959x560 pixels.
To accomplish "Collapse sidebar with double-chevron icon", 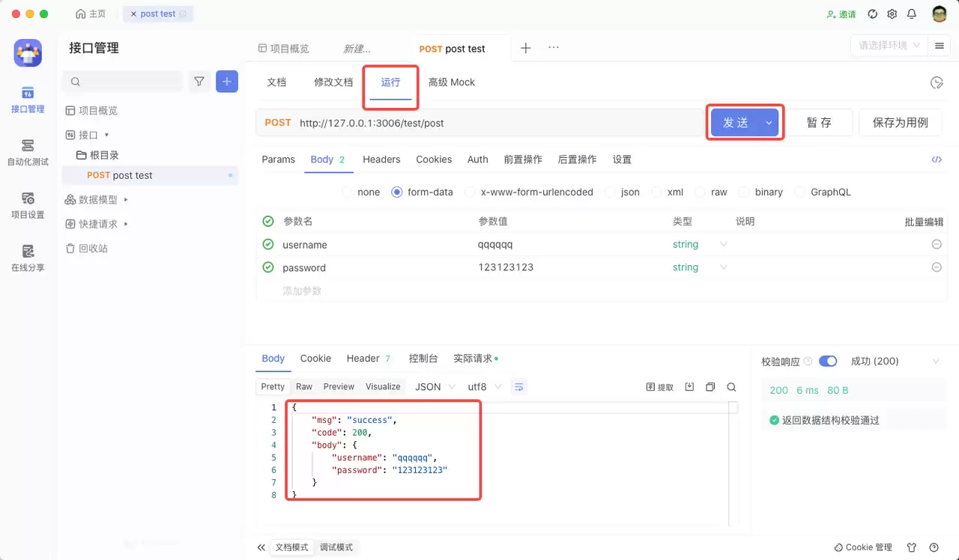I will (261, 547).
